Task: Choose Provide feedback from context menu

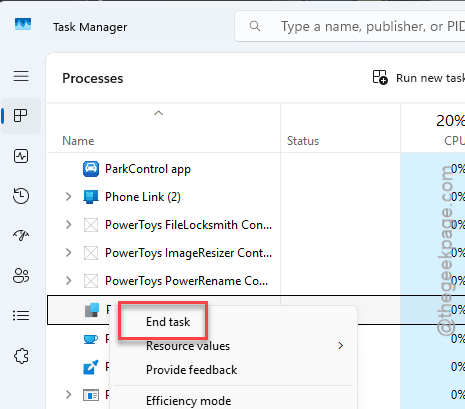Action: (x=192, y=370)
